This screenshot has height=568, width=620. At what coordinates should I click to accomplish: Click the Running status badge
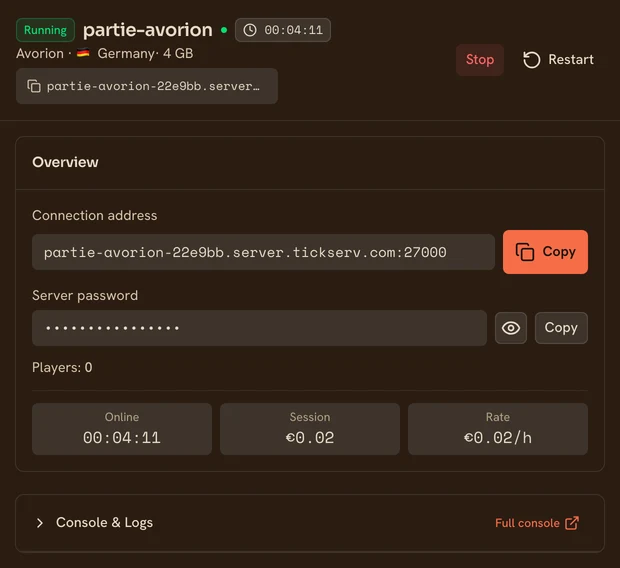pos(45,30)
